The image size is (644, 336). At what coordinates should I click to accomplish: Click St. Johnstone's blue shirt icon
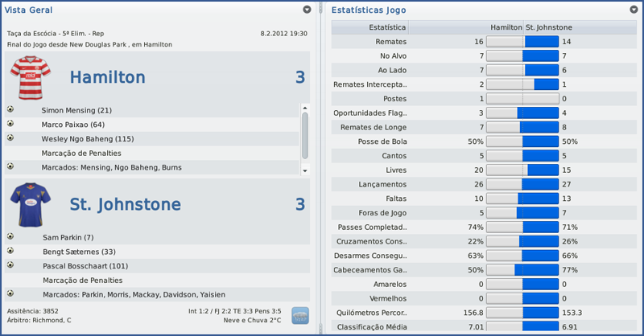tap(30, 204)
